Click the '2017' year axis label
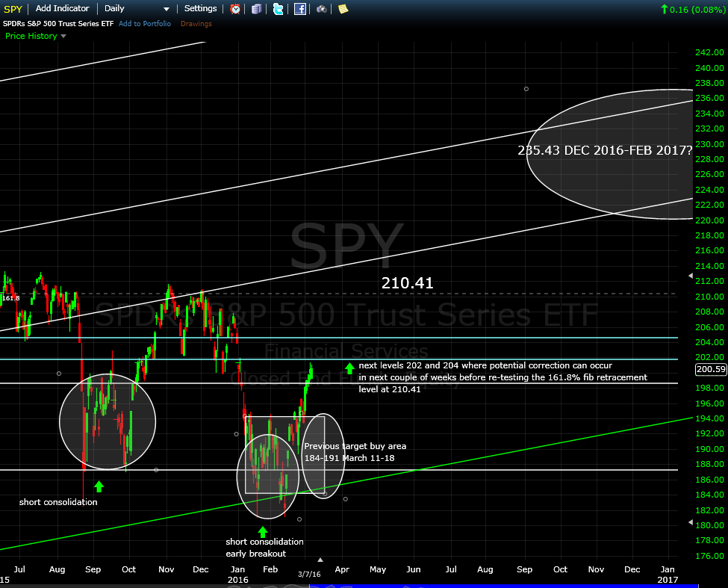Screen dimensions: 728x588 click(x=668, y=580)
